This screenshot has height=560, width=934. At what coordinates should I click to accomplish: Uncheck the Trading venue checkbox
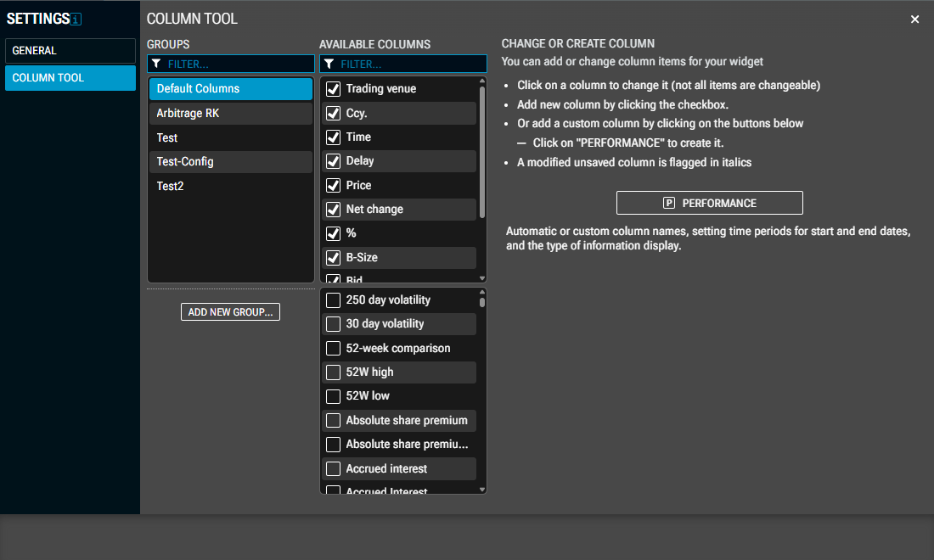click(333, 89)
